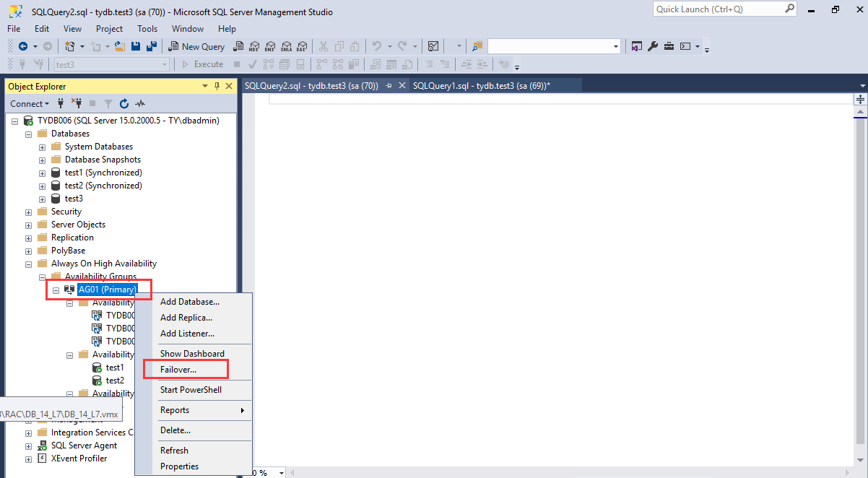The image size is (868, 478).
Task: Click the Activity Monitor toolbar icon
Action: pos(433,46)
